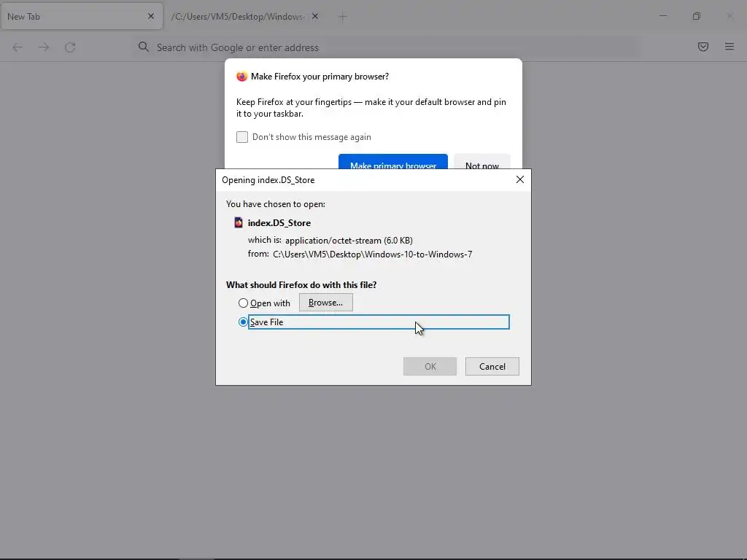
Task: Go back with the back arrow
Action: tap(18, 47)
